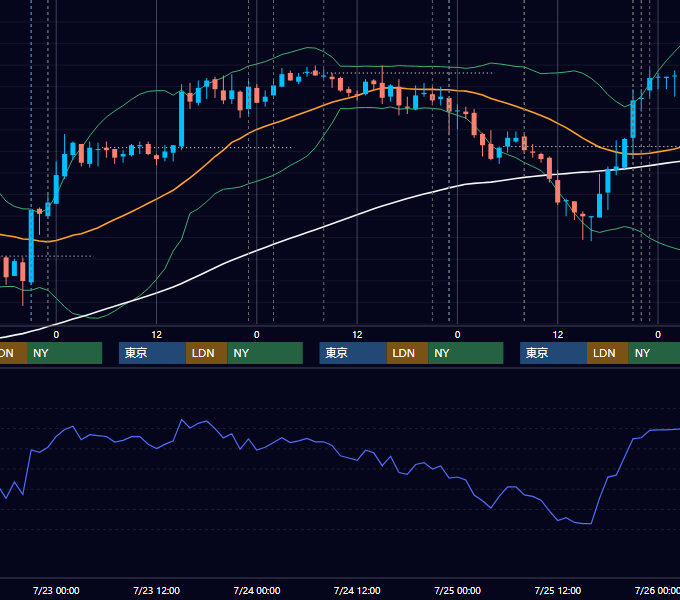Click the 7/25 00:00 date label
The image size is (680, 600).
coord(458,590)
